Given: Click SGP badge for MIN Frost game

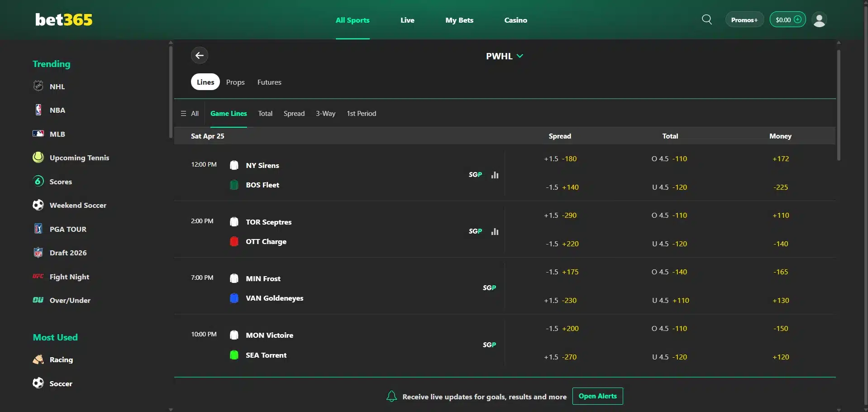Looking at the screenshot, I should point(490,287).
